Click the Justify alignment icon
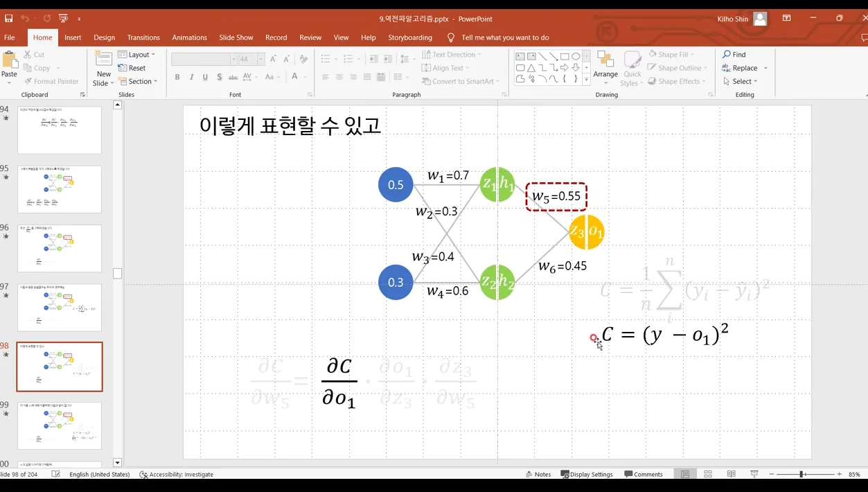 point(367,77)
